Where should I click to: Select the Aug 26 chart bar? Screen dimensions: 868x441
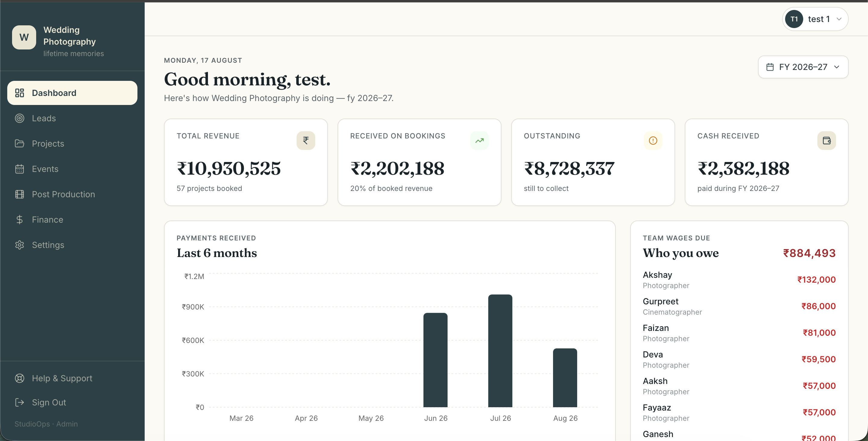tap(565, 378)
